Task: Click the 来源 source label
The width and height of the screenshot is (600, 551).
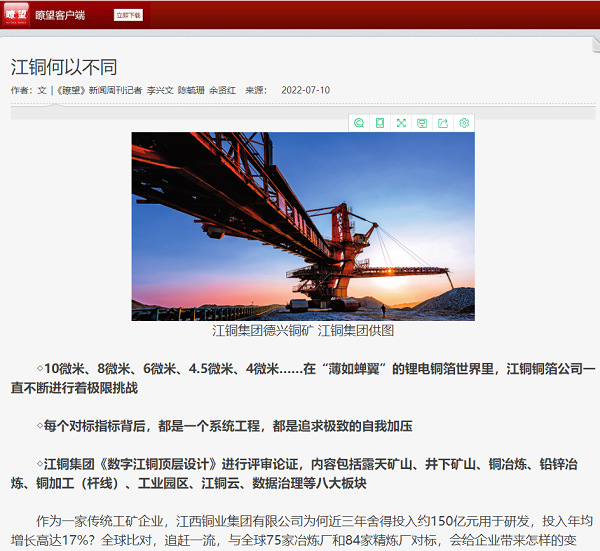Action: coord(257,90)
